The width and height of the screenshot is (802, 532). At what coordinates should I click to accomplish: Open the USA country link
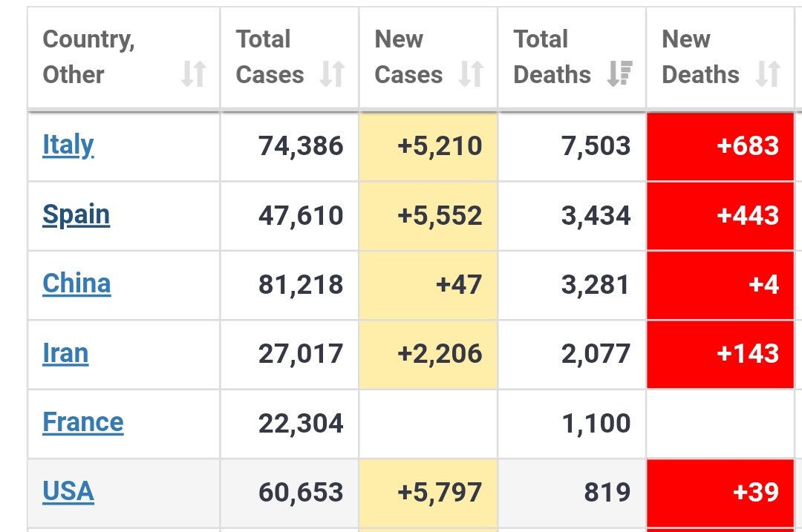pyautogui.click(x=68, y=492)
